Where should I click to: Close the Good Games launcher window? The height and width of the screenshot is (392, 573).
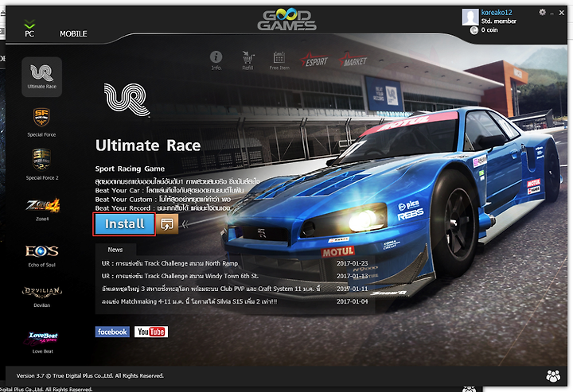click(x=562, y=13)
